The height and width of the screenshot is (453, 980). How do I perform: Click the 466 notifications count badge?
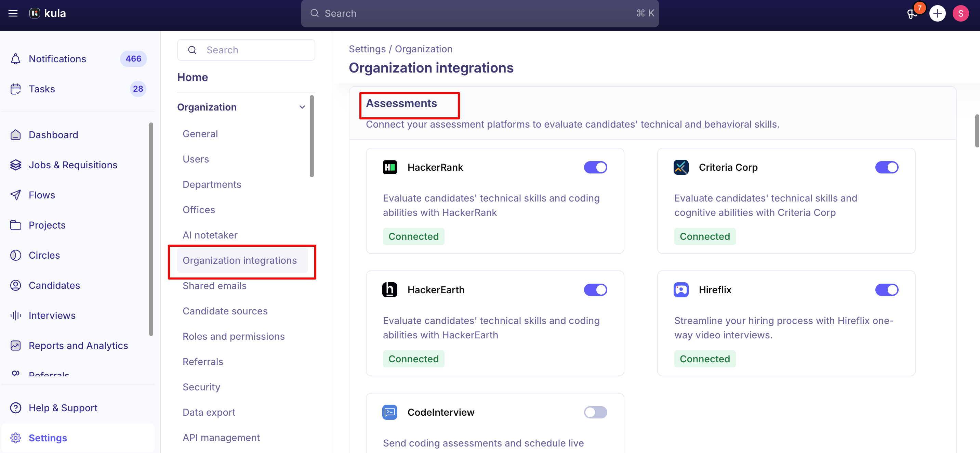(x=133, y=59)
